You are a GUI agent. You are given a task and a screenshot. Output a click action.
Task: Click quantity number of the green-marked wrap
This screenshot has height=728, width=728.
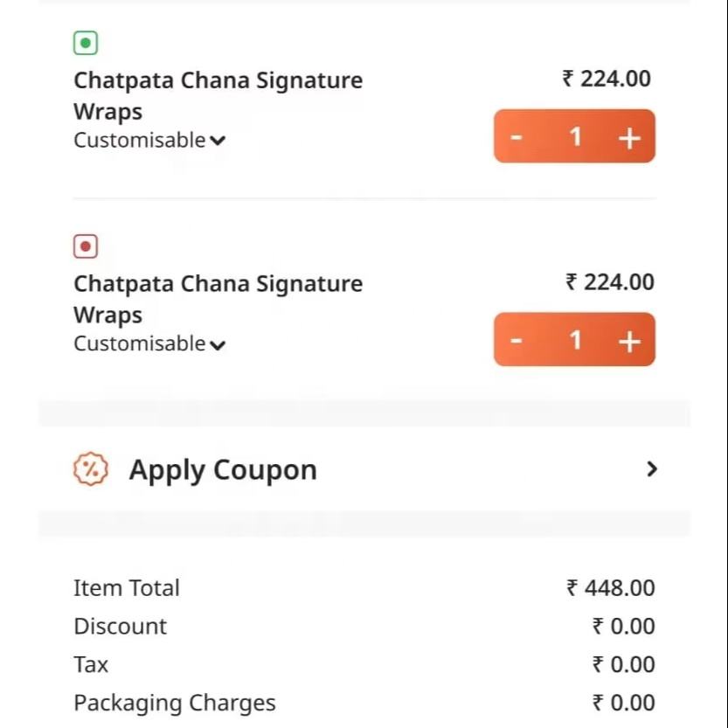coord(575,136)
